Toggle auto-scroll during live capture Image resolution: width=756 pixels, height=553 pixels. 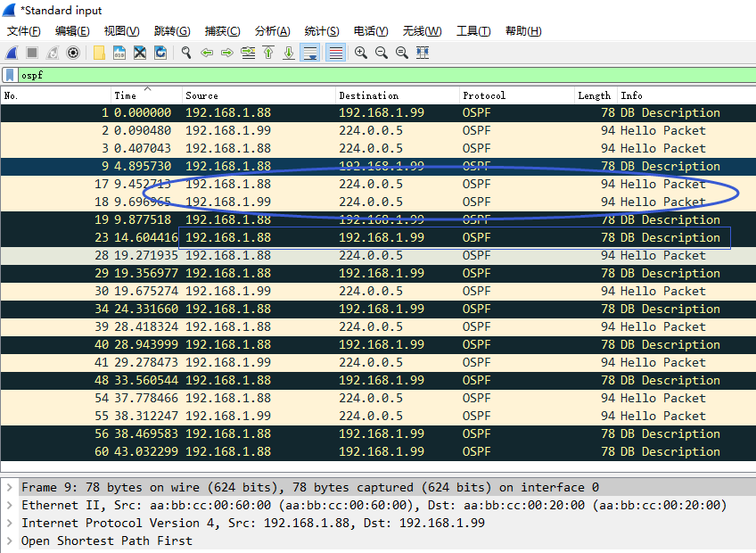click(310, 53)
